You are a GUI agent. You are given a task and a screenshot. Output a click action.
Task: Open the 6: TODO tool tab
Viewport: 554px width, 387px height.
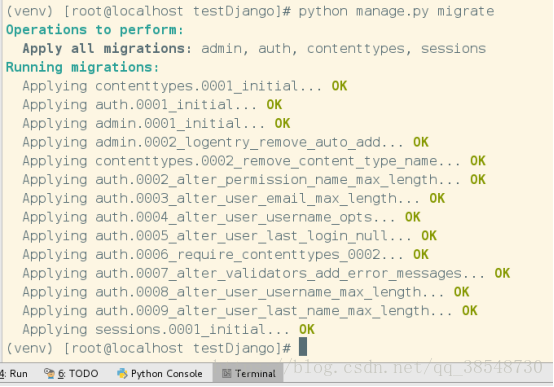point(71,373)
